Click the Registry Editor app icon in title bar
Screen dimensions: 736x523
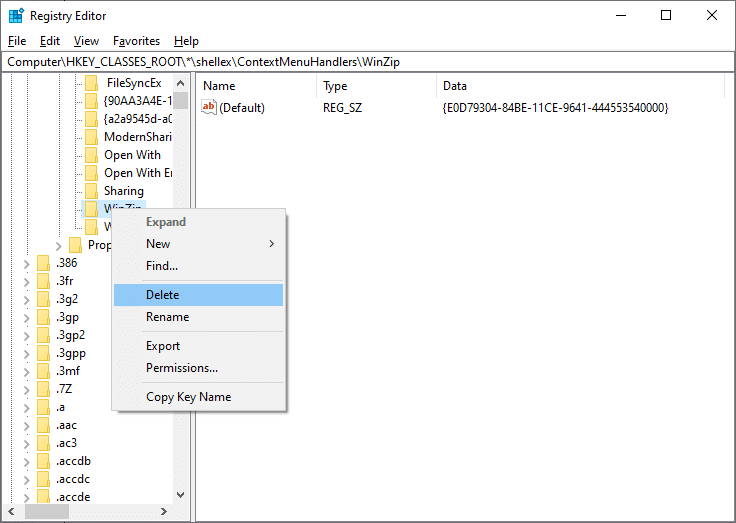pos(16,15)
